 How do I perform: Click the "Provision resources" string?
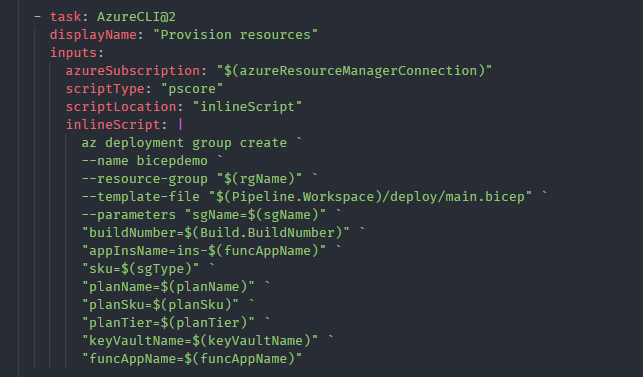[235, 35]
